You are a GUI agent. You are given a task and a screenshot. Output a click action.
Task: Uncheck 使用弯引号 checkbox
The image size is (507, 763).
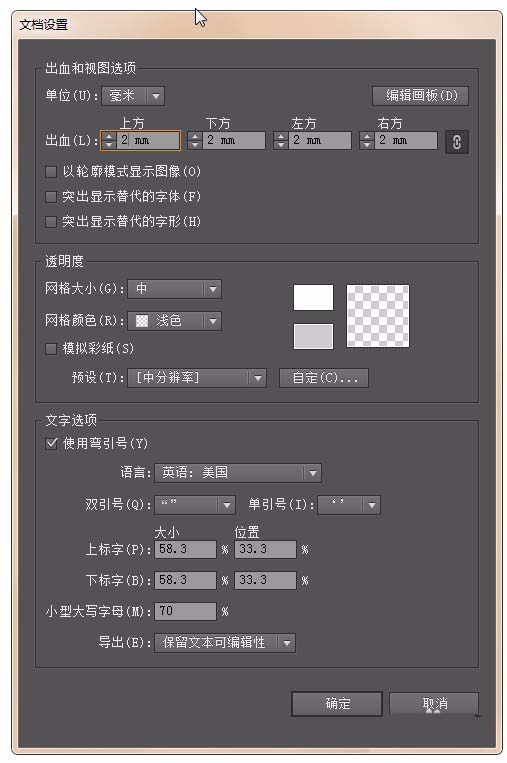pos(51,443)
